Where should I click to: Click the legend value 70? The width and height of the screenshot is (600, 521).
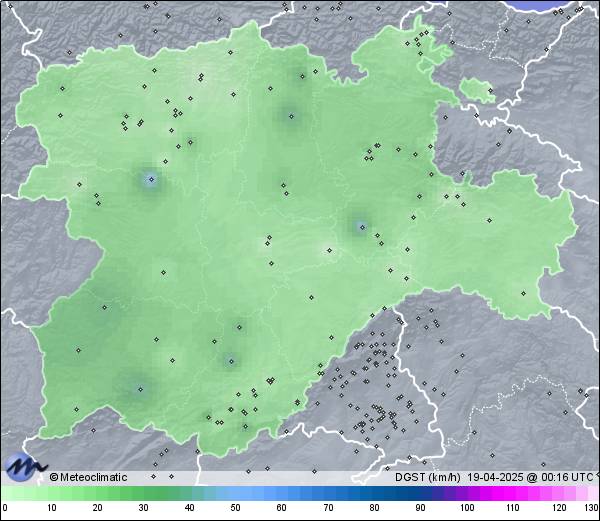tap(328, 508)
